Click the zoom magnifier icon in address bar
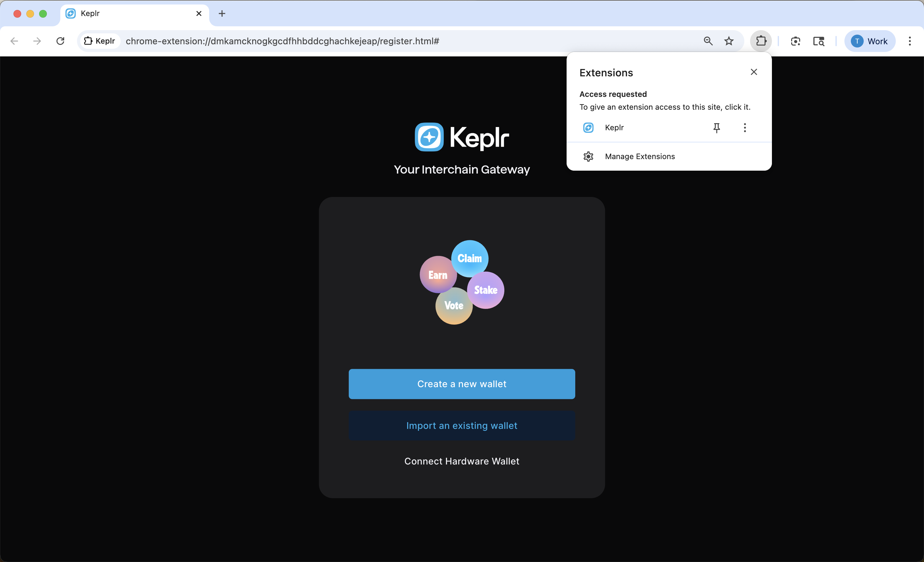924x562 pixels. [x=708, y=41]
